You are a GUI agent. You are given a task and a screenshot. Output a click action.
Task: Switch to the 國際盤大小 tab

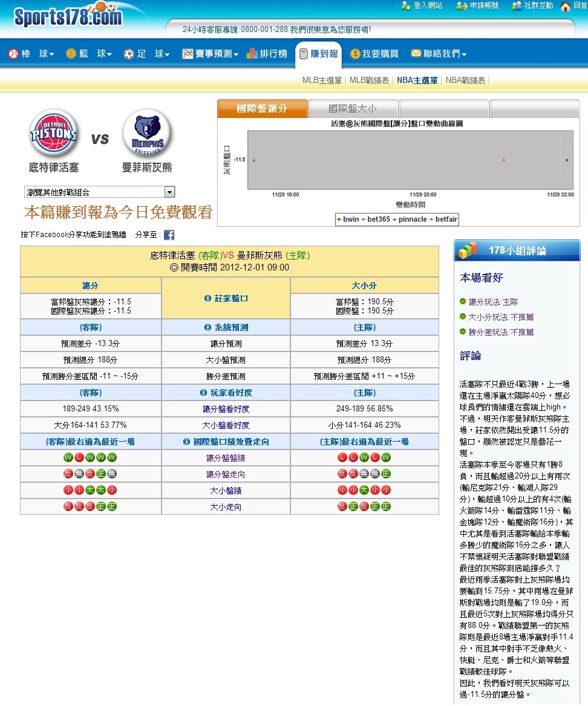click(x=353, y=108)
